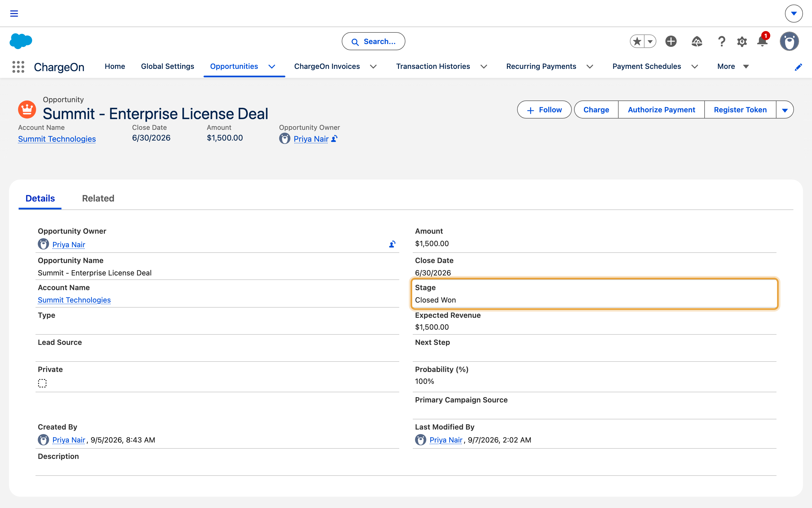Viewport: 812px width, 508px height.
Task: Click the favorites star icon
Action: 637,41
